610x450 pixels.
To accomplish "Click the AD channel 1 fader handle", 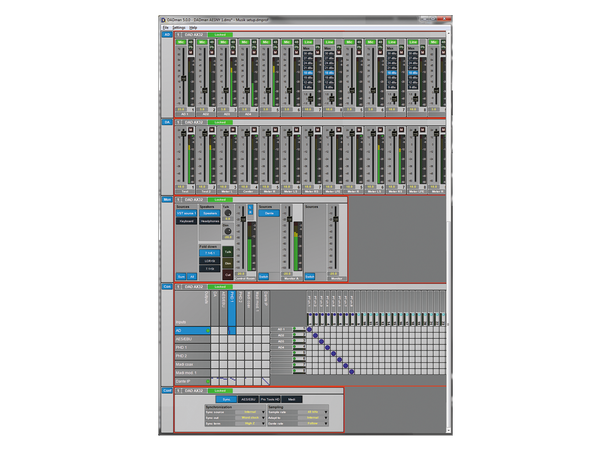I will coord(184,78).
